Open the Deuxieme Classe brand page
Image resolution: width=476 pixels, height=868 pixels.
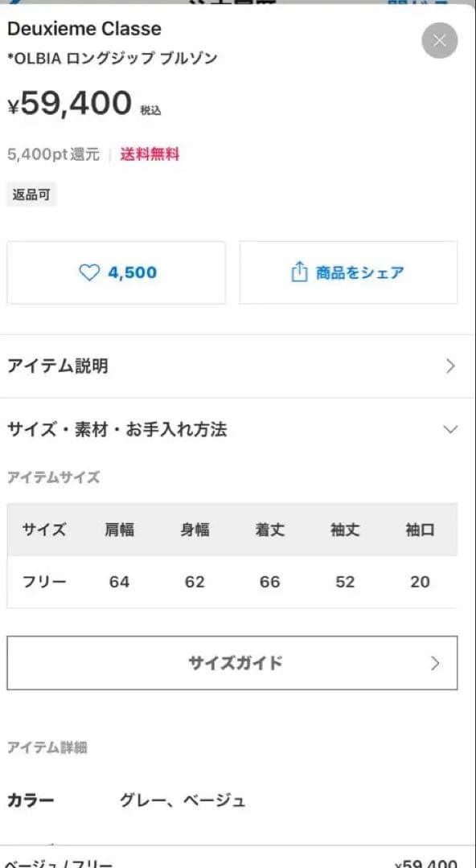pos(84,29)
